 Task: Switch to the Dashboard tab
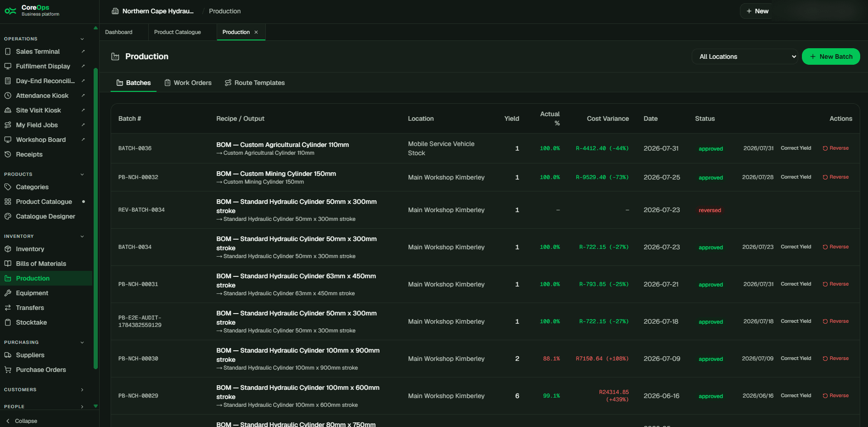pos(118,32)
